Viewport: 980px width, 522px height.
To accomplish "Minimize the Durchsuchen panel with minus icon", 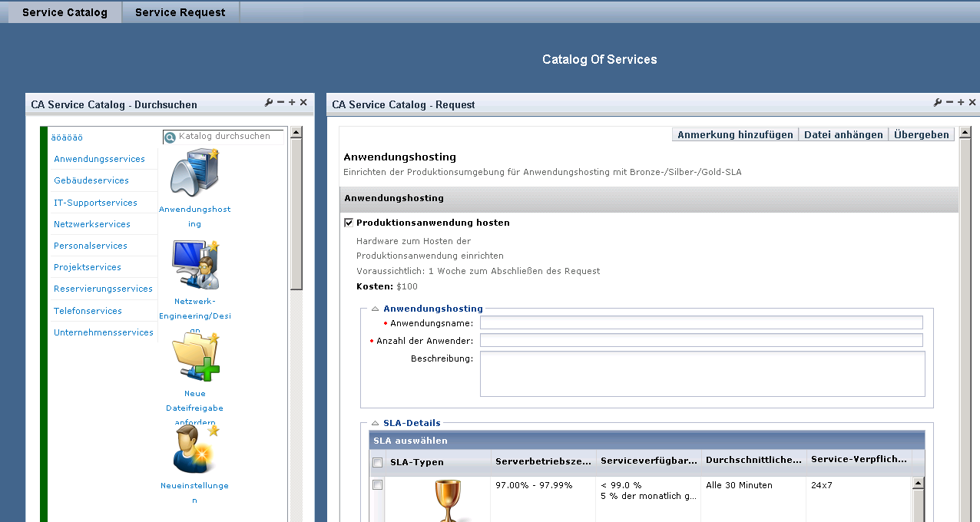I will (x=280, y=103).
